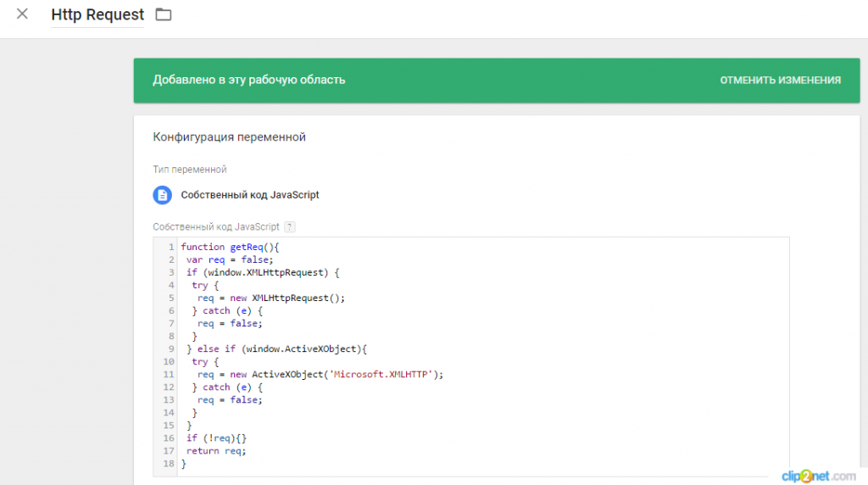Select the Собственный код JavaScript variable type
The width and height of the screenshot is (868, 485).
point(250,195)
